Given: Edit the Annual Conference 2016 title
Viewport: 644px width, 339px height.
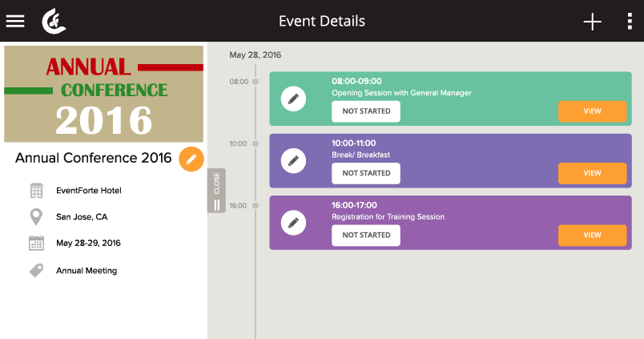Looking at the screenshot, I should coord(191,159).
